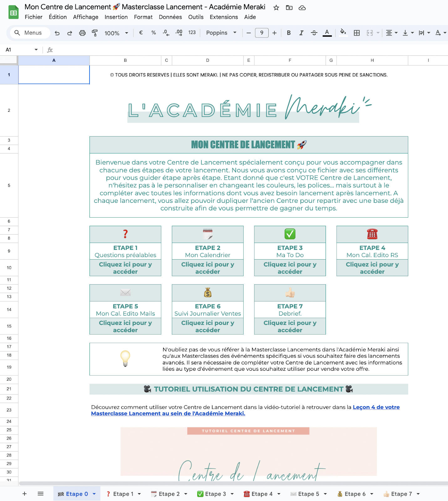448x501 pixels.
Task: Move document using folder icon
Action: tap(289, 8)
